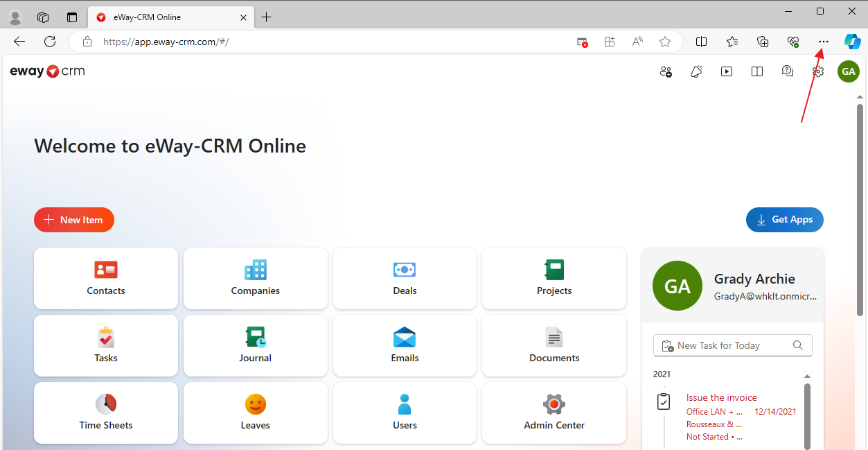Open the help chat icon
The image size is (868, 450).
788,71
